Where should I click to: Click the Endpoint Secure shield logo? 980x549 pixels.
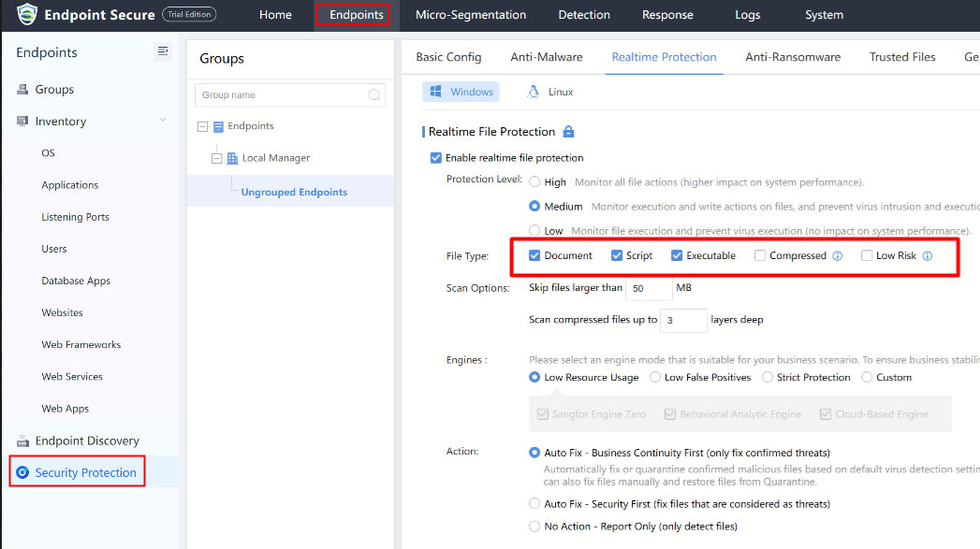click(x=27, y=15)
